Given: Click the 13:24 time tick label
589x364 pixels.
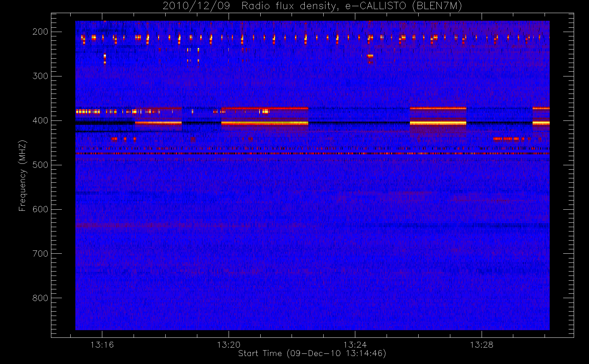Looking at the screenshot, I should (x=355, y=345).
